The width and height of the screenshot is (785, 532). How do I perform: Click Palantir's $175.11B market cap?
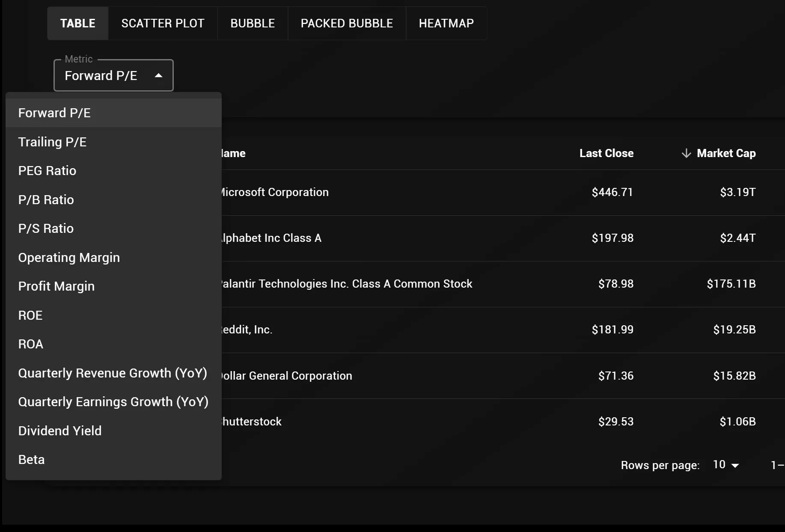pos(731,284)
